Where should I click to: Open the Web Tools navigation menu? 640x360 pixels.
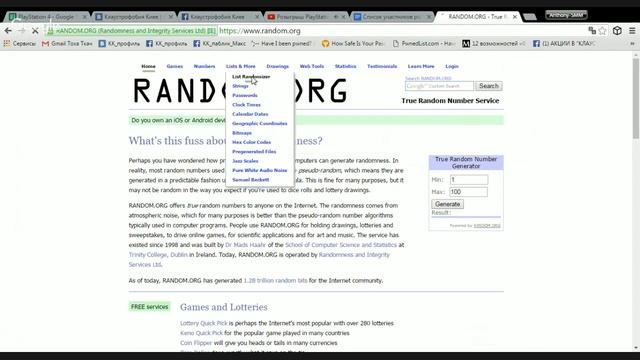[x=311, y=66]
